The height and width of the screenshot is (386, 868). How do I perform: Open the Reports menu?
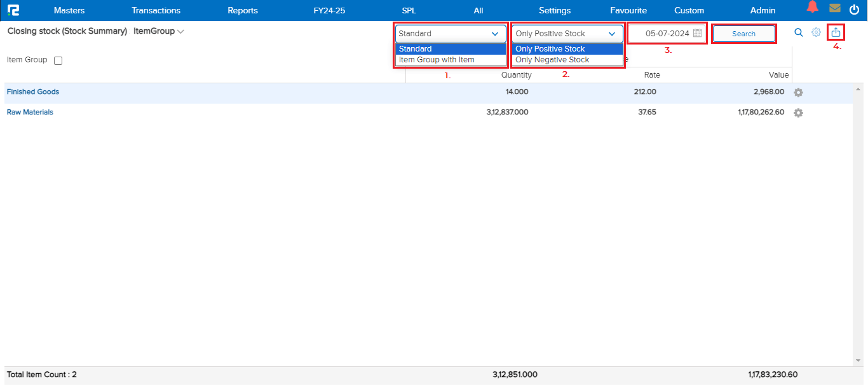243,10
